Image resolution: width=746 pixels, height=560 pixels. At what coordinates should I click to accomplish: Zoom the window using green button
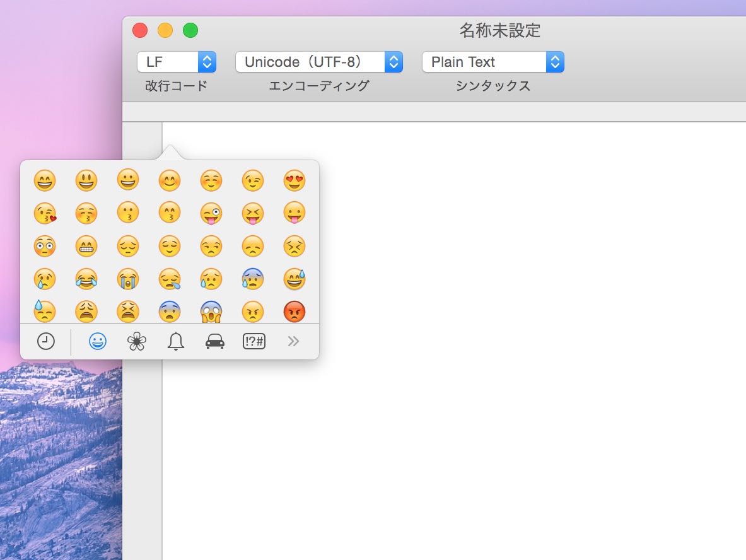pyautogui.click(x=190, y=30)
